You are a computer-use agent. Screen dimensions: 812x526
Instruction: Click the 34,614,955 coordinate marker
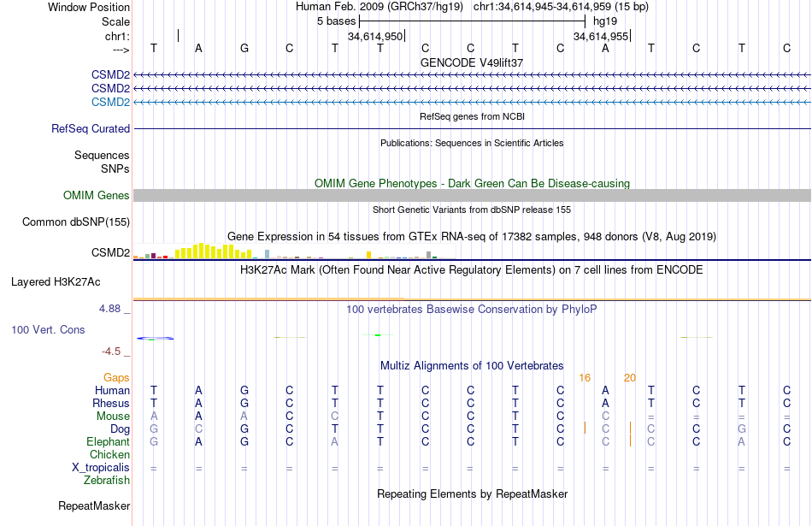click(601, 36)
